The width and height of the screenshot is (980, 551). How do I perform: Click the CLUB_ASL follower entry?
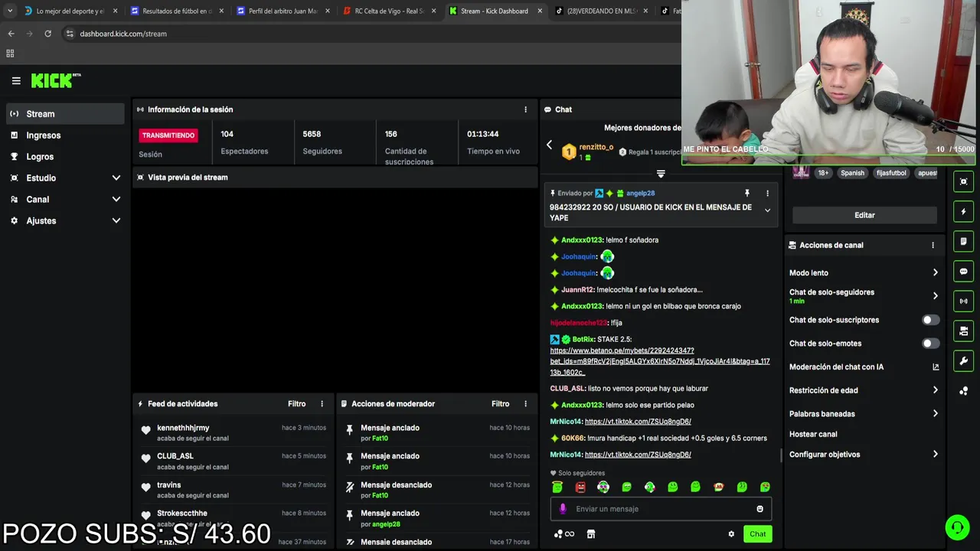point(234,461)
